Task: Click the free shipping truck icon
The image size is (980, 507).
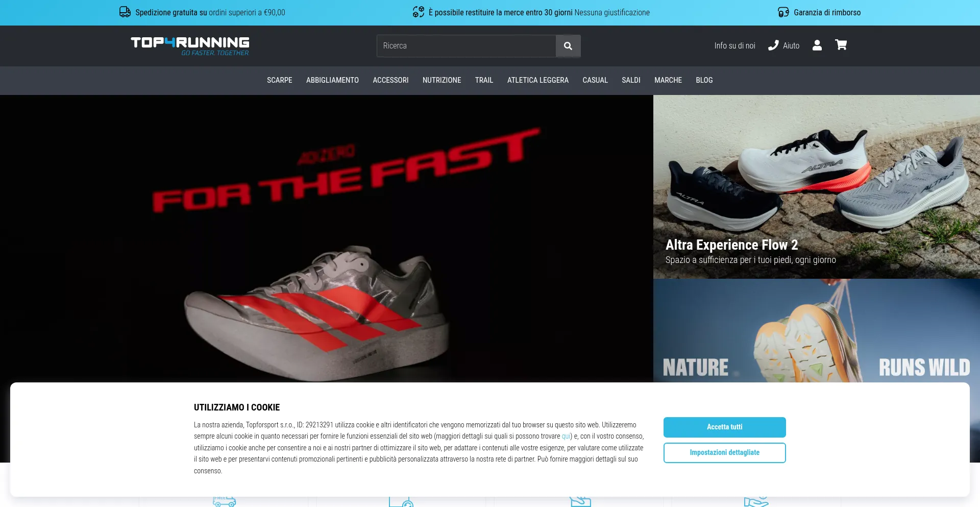Action: [125, 12]
